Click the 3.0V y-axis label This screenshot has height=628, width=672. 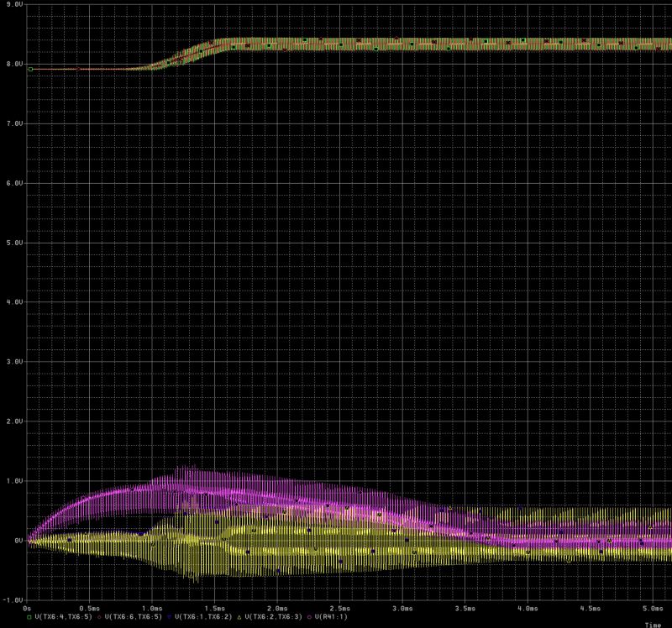point(14,362)
